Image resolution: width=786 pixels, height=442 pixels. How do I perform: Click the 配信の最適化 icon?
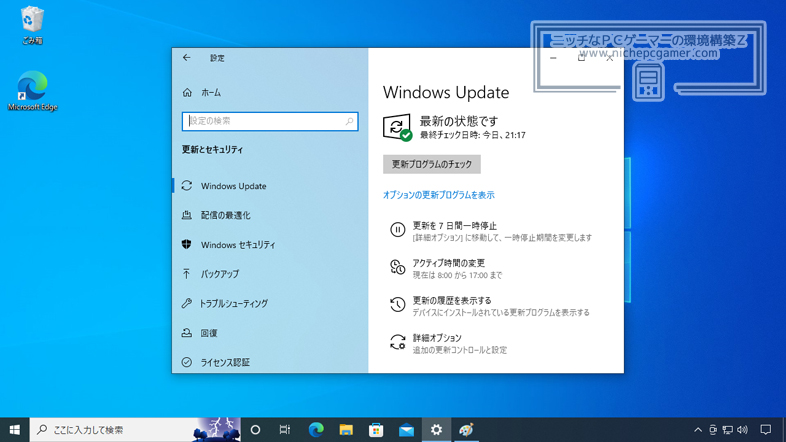pos(186,215)
